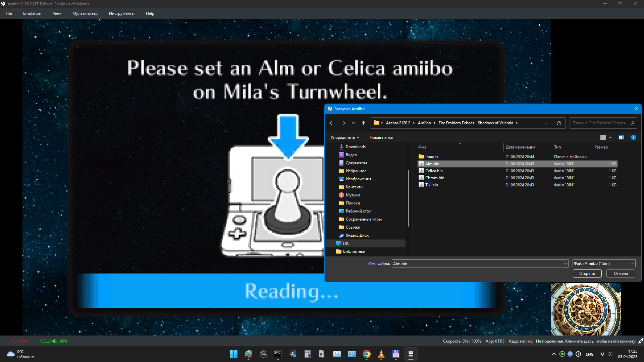Go forward in the file dialog
The image size is (644, 362).
(x=343, y=123)
